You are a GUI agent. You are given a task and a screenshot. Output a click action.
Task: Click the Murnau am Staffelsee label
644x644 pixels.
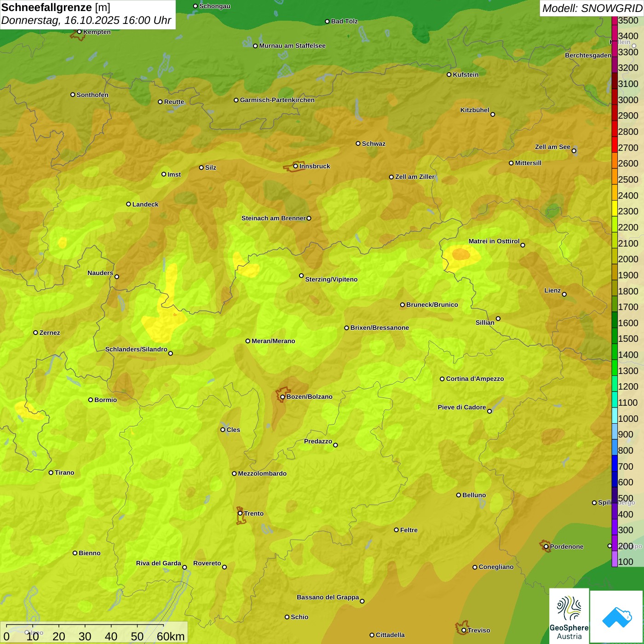tap(292, 46)
